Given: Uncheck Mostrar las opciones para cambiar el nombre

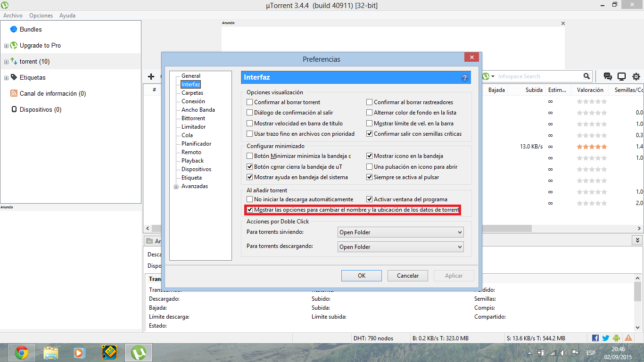Looking at the screenshot, I should click(250, 210).
